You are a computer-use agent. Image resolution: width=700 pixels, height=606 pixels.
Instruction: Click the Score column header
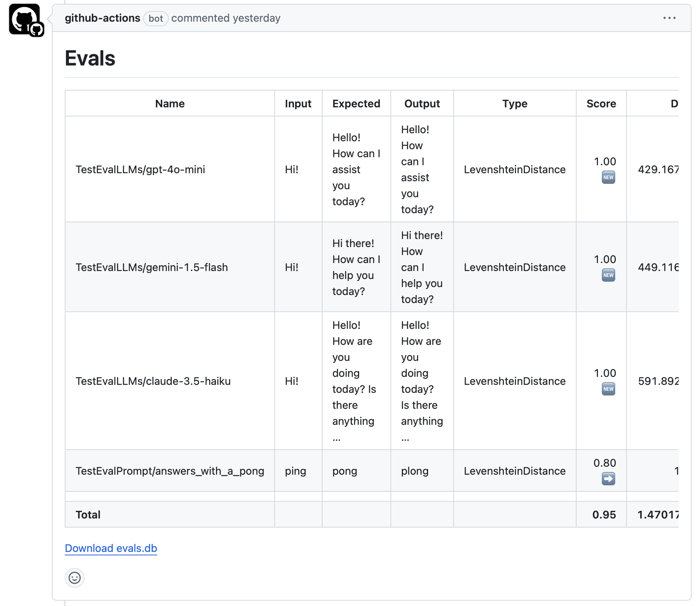(601, 104)
